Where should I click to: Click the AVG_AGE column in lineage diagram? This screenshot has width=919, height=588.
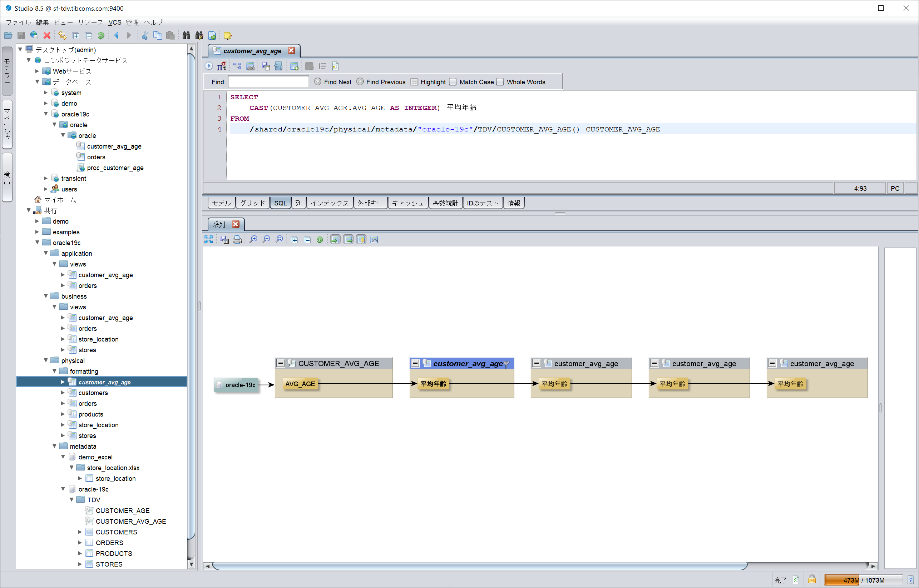click(300, 384)
